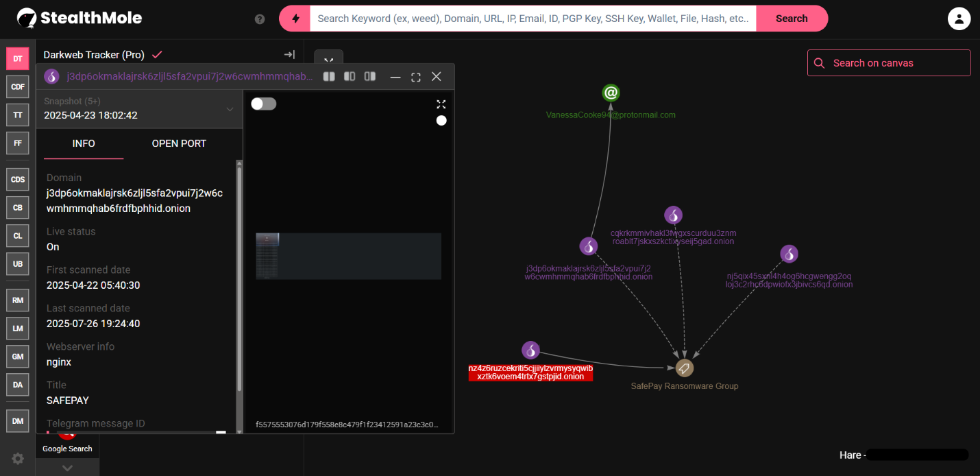Open the UB sidebar module

click(x=18, y=264)
